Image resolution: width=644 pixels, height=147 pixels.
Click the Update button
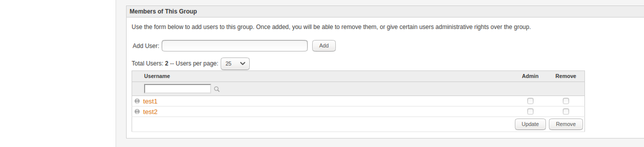[x=530, y=124]
